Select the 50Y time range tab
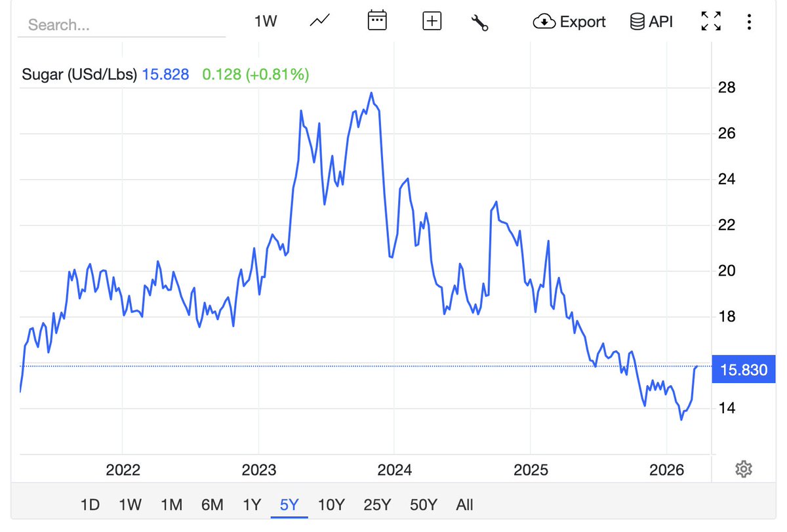Image resolution: width=787 pixels, height=532 pixels. [x=423, y=505]
